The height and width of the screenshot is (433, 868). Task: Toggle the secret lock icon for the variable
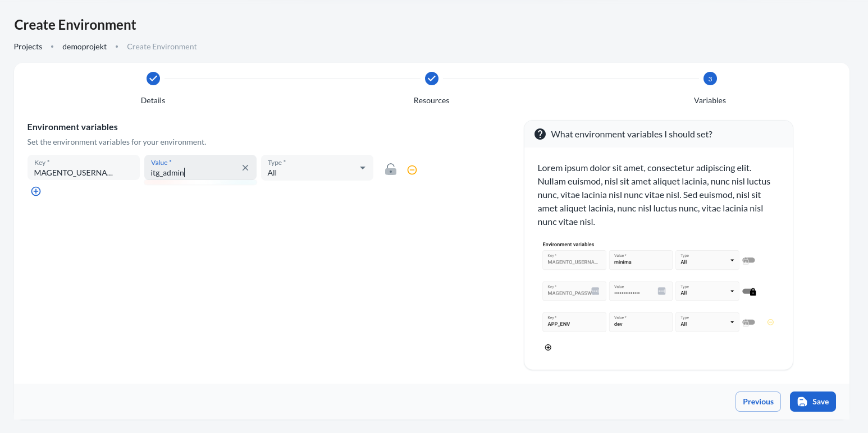[391, 169]
